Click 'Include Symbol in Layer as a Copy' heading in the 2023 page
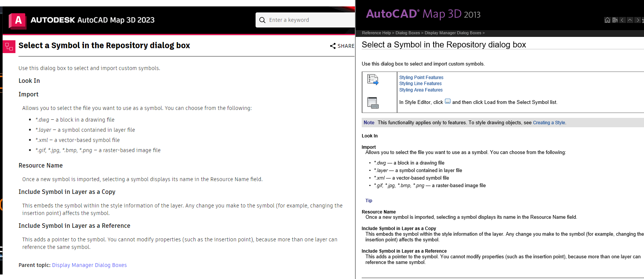This screenshot has height=279, width=644. pos(67,192)
